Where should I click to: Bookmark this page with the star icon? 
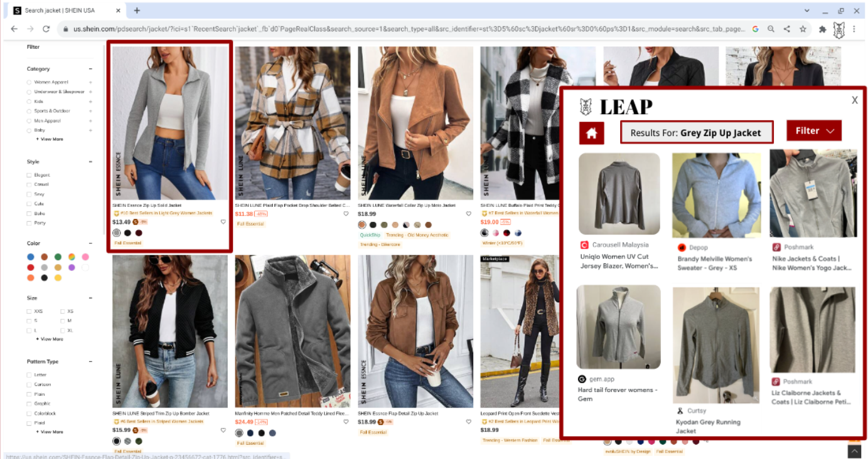803,29
